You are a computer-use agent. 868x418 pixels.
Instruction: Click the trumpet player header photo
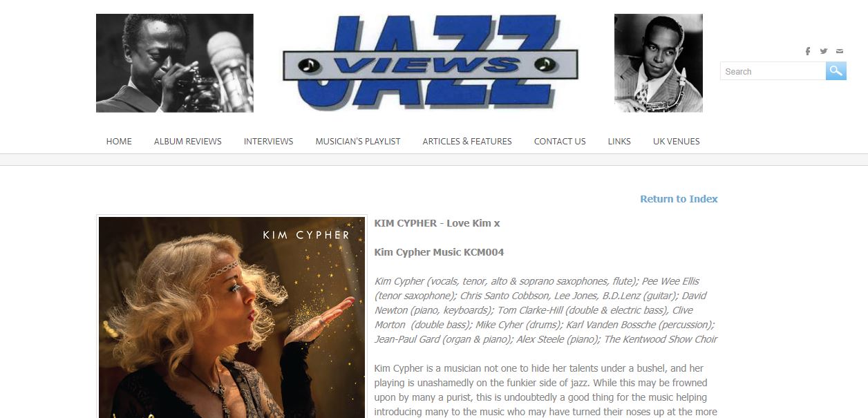[175, 63]
